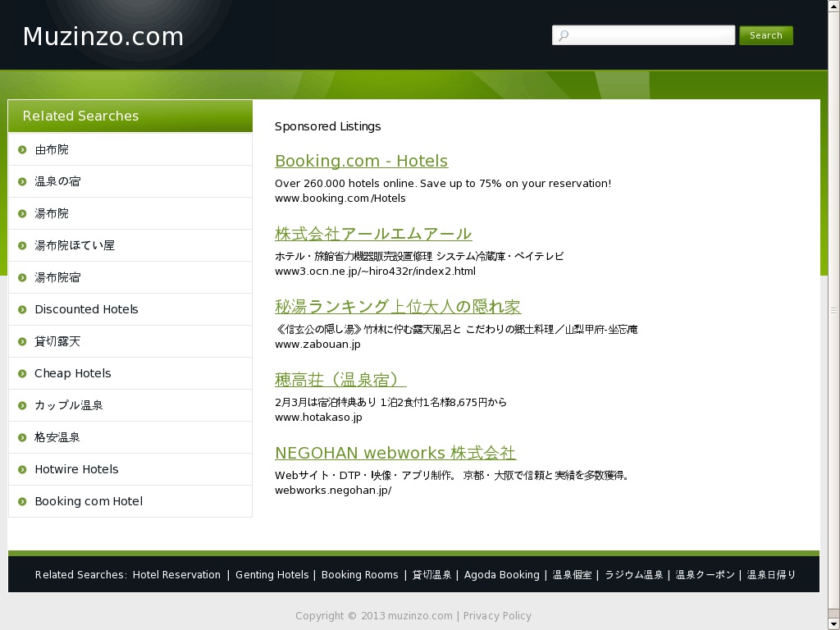840x630 pixels.
Task: Open Genting Hotels in footer searches
Action: 272,575
